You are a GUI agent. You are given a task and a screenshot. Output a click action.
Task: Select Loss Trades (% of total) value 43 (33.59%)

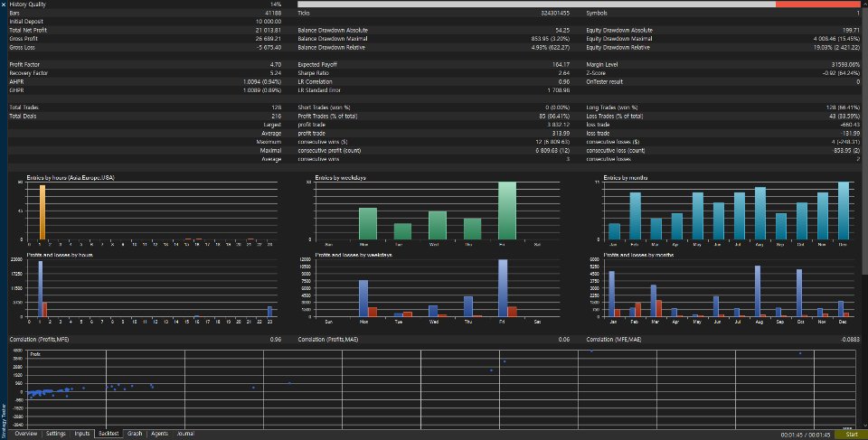pyautogui.click(x=844, y=117)
